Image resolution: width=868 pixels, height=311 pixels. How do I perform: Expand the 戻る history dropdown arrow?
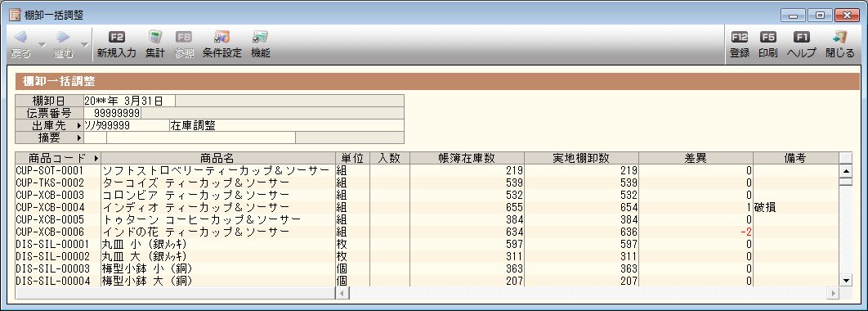point(42,44)
